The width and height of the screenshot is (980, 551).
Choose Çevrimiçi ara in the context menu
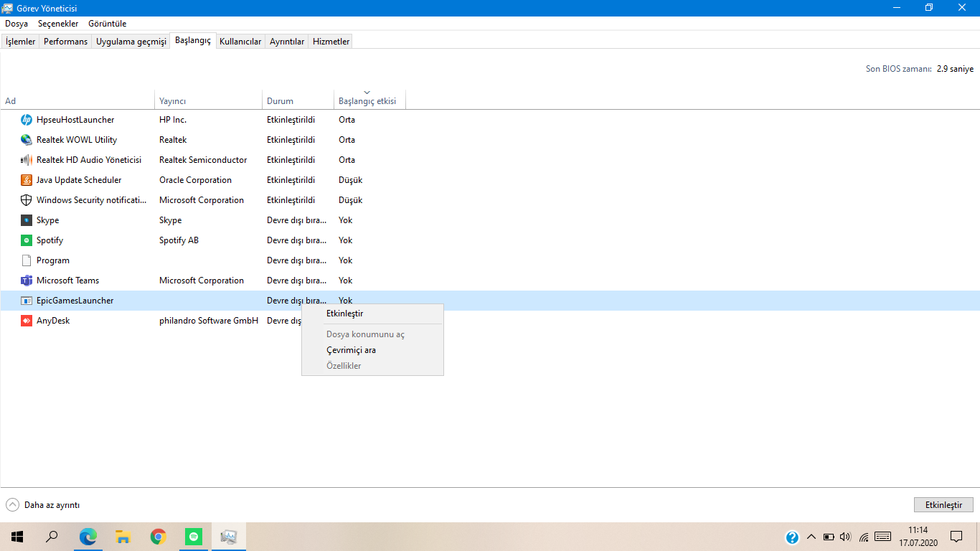click(372, 350)
